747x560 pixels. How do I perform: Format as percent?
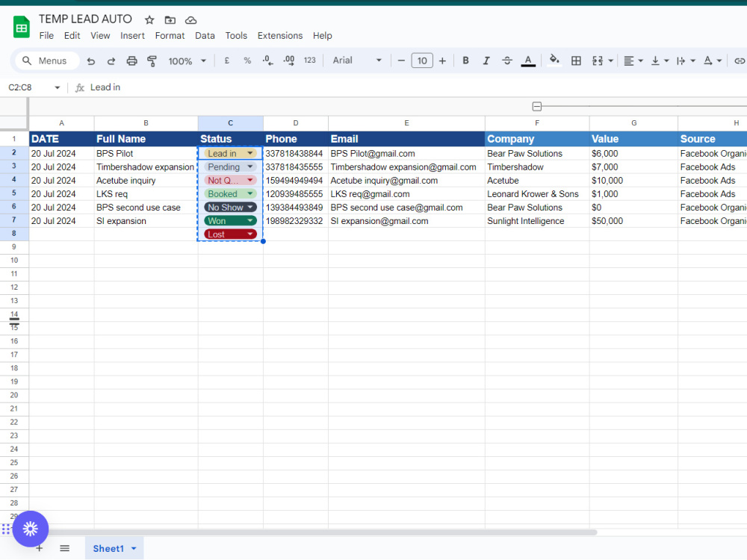click(x=247, y=60)
